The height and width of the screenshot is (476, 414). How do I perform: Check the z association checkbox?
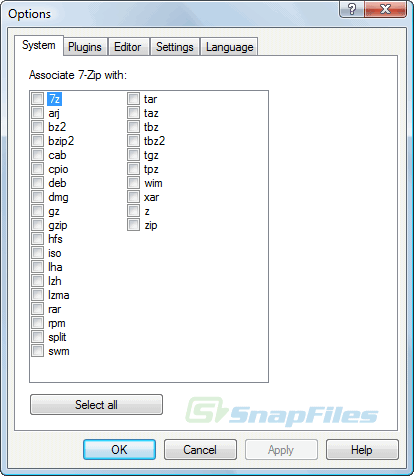133,211
